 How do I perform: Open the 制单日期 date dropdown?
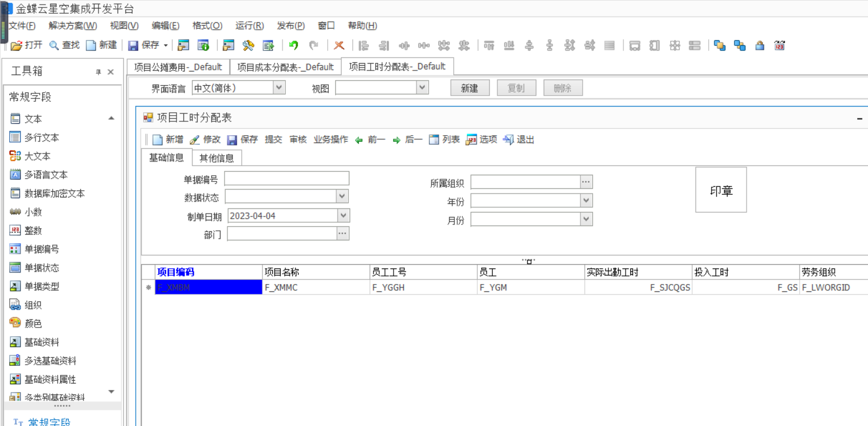tap(343, 216)
